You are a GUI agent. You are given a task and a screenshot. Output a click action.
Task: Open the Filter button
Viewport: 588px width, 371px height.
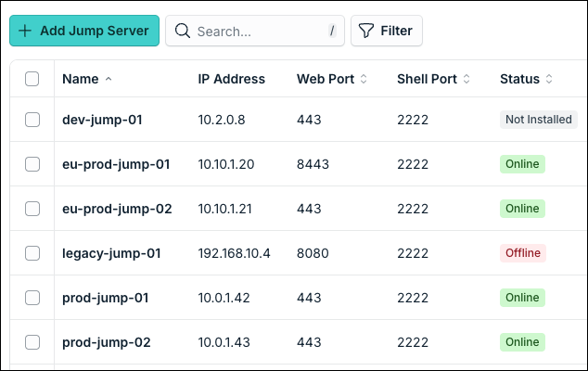pos(387,31)
